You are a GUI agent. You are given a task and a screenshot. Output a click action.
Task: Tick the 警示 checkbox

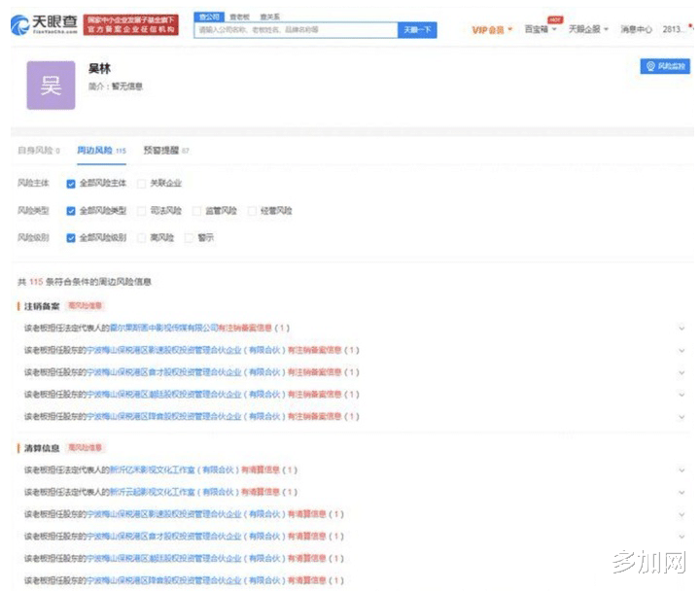coord(190,238)
